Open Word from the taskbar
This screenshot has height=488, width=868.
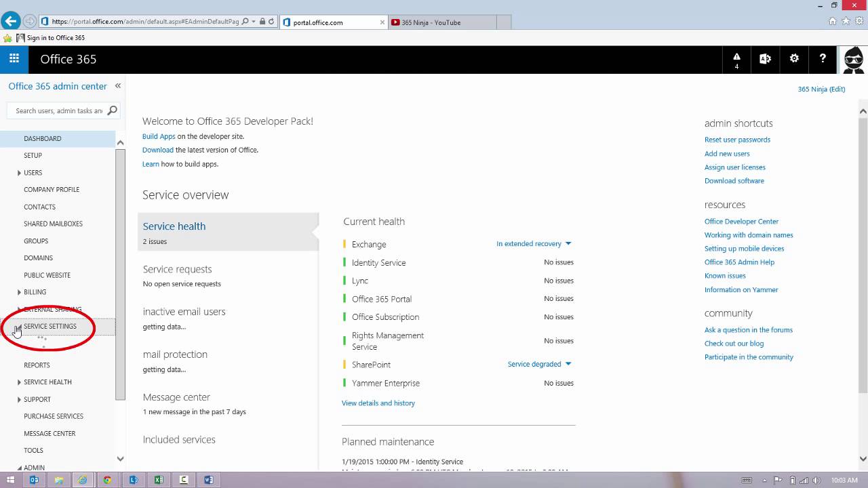208,480
